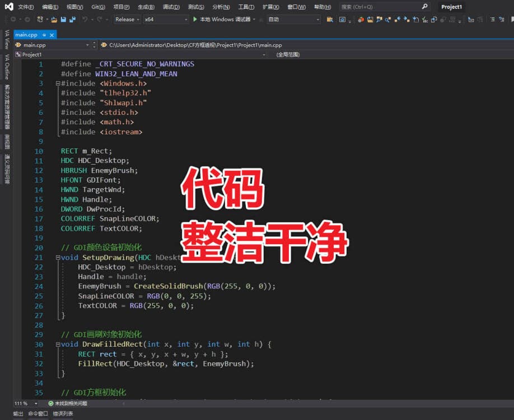
Task: Collapse the #include block at line 3
Action: 57,83
